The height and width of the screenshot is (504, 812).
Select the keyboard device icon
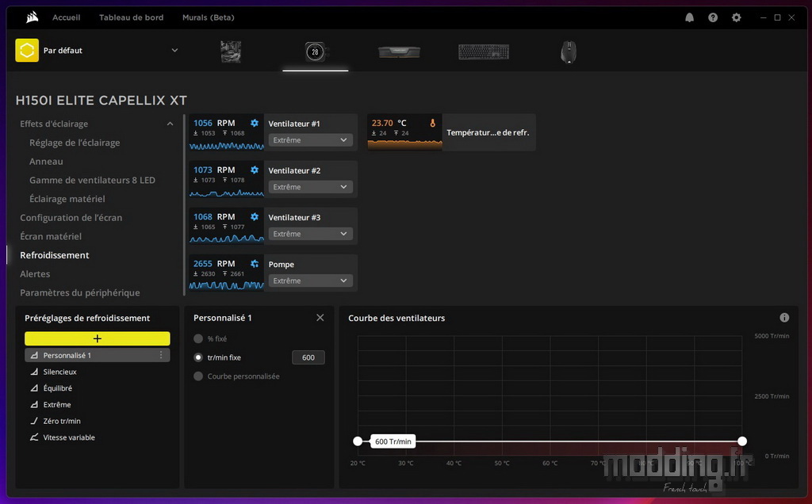click(484, 52)
